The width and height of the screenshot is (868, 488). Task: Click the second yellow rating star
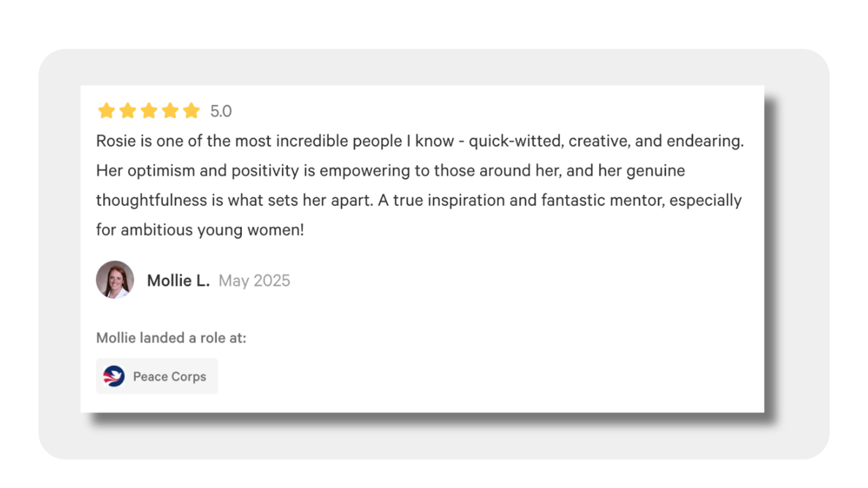128,111
